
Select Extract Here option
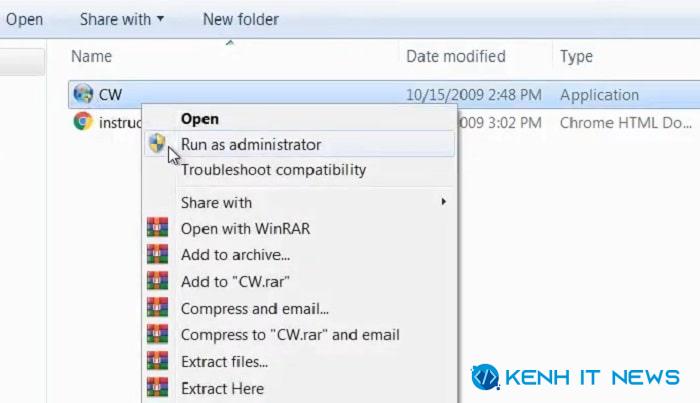coord(300,388)
